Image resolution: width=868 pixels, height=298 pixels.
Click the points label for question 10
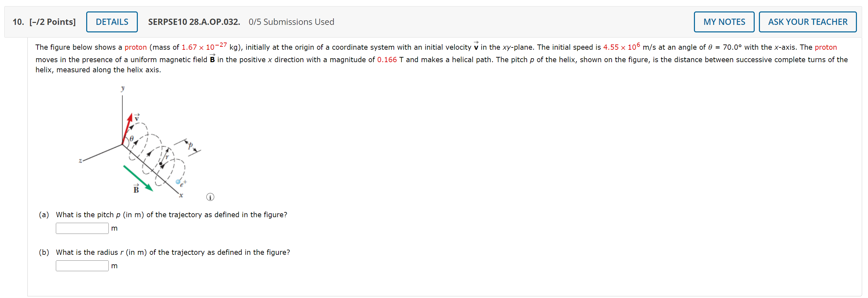[x=53, y=21]
